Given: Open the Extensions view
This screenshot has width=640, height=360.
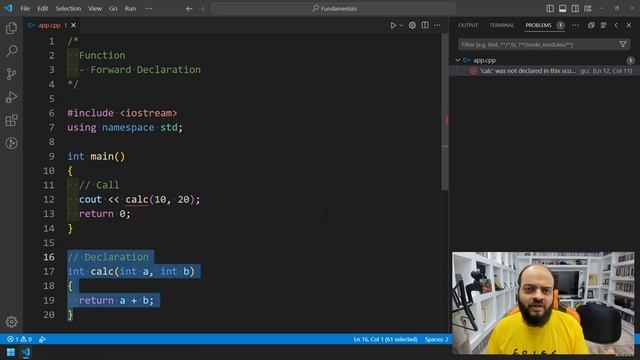Looking at the screenshot, I should 11,120.
